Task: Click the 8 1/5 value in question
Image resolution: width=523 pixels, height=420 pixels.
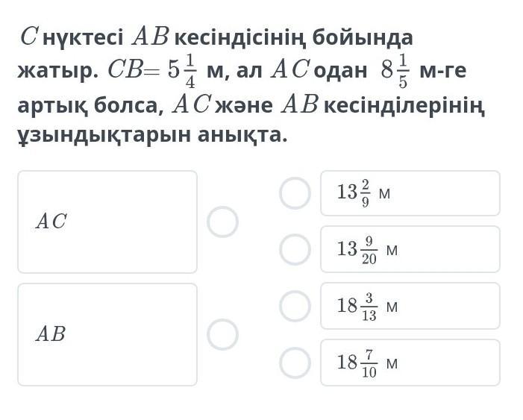Action: (x=395, y=71)
